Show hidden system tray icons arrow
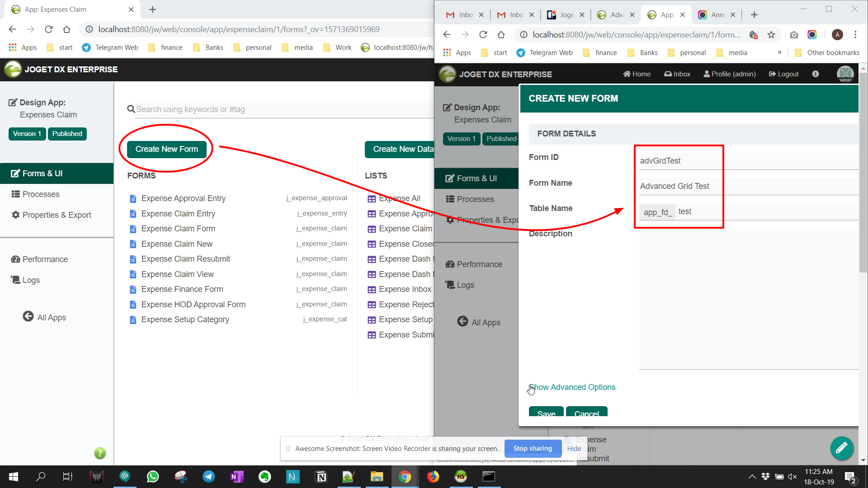The width and height of the screenshot is (868, 488). click(x=751, y=476)
